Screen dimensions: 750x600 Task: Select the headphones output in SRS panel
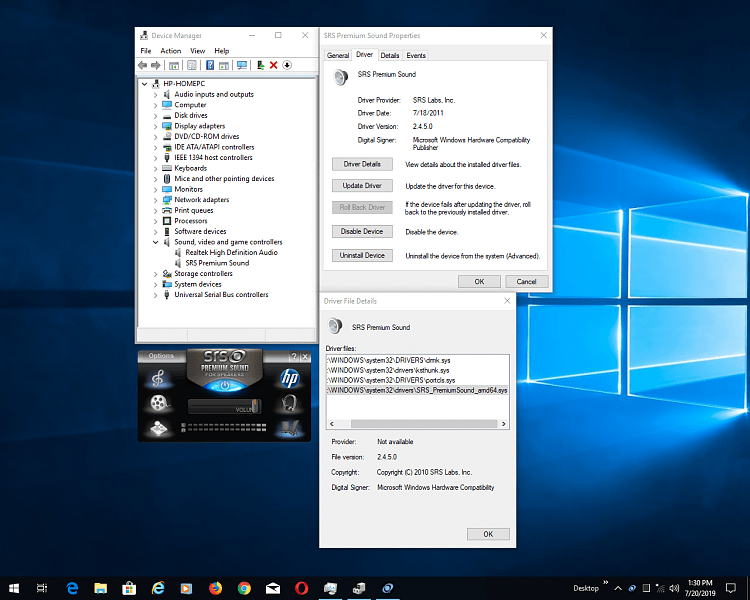(289, 403)
